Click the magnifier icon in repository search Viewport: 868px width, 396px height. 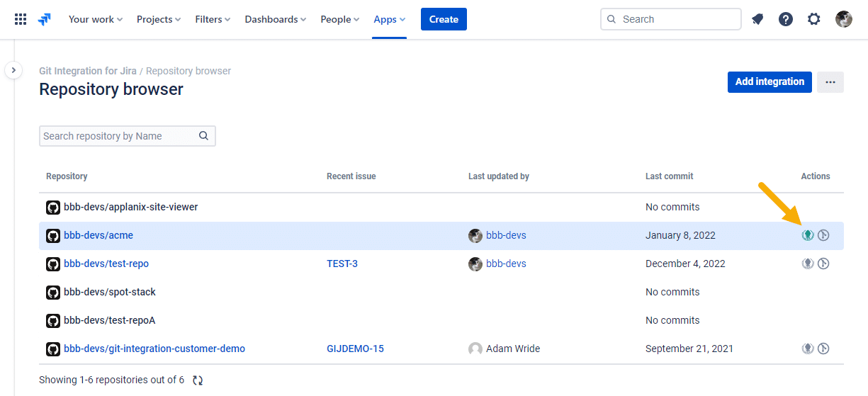click(x=203, y=136)
